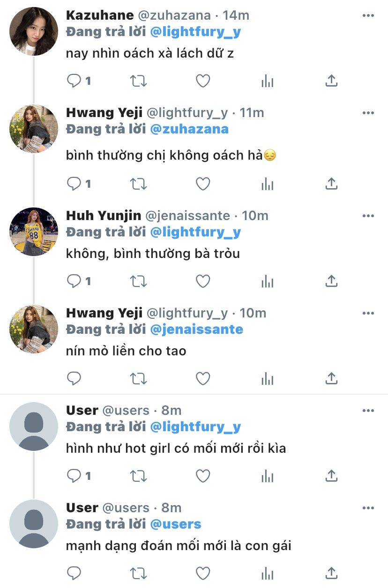Open Huh Yunjin's Lakers jersey avatar

coord(34,232)
